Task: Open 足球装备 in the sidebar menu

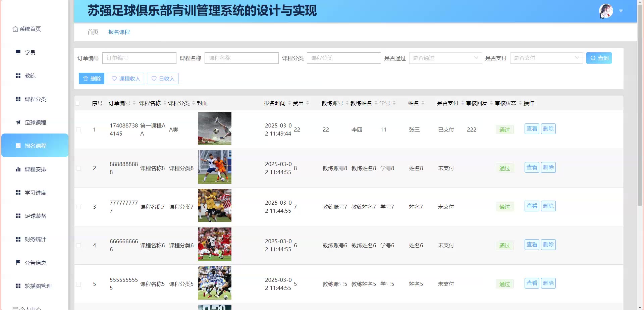Action: pos(35,216)
